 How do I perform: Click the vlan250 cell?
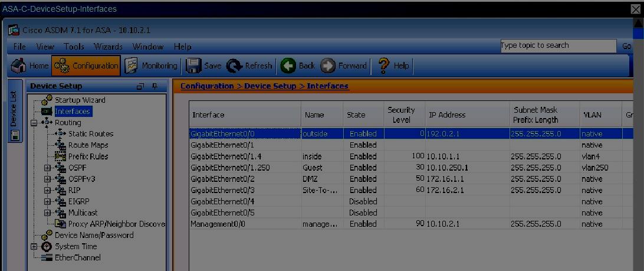pos(600,168)
